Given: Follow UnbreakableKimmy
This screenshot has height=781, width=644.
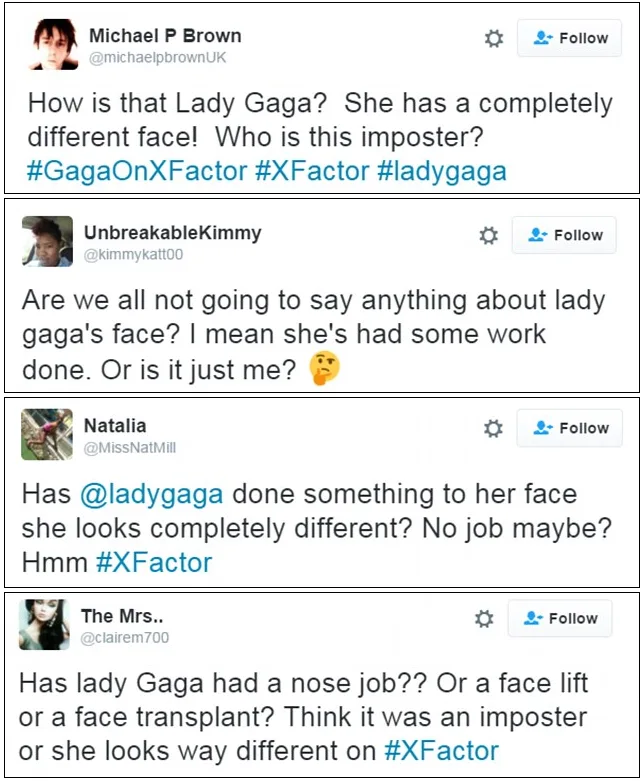Looking at the screenshot, I should point(564,235).
